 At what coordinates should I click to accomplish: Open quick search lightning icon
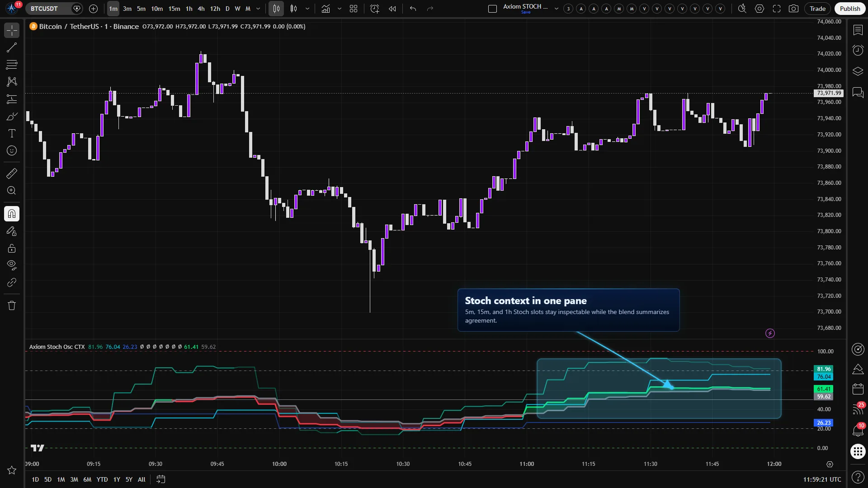pyautogui.click(x=742, y=9)
